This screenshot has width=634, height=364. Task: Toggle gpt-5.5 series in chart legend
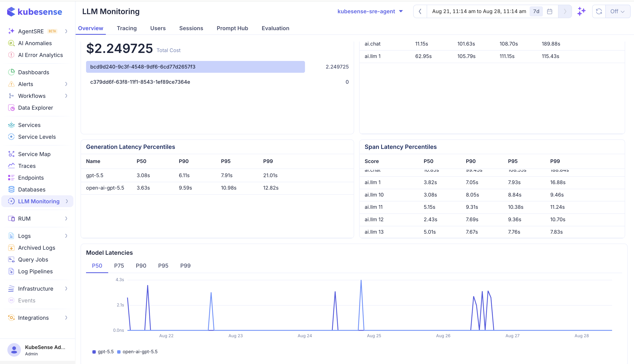(103, 352)
